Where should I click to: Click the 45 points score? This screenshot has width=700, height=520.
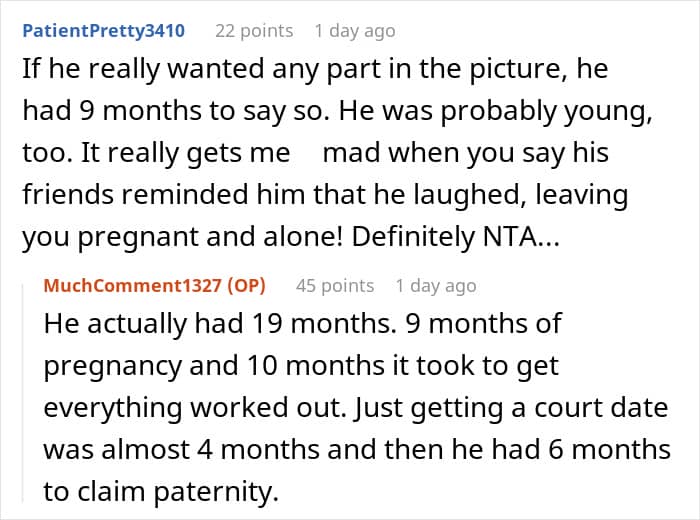[335, 285]
